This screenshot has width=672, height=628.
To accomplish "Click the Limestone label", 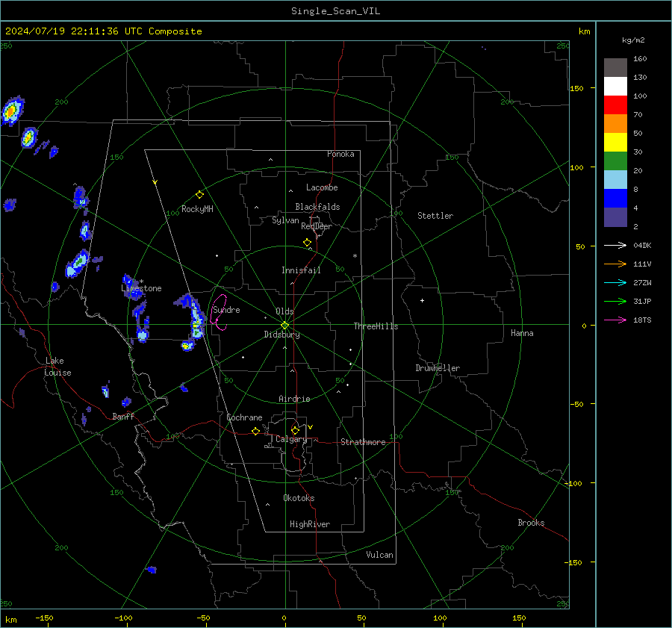I will 141,288.
